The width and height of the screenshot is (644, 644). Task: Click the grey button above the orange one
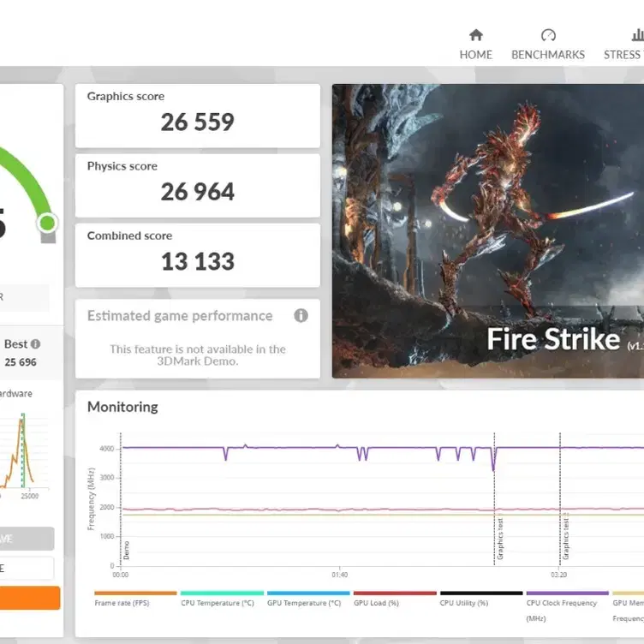pyautogui.click(x=27, y=539)
